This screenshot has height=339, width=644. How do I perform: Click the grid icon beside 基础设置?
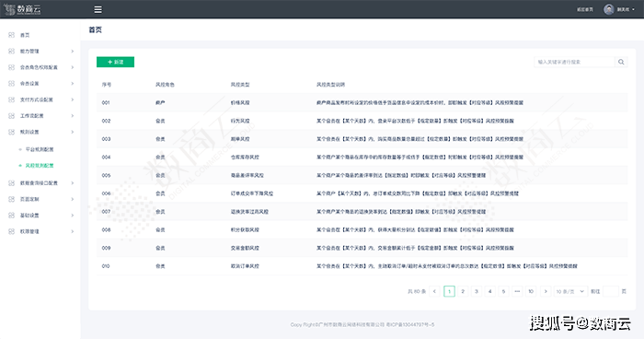pyautogui.click(x=11, y=216)
